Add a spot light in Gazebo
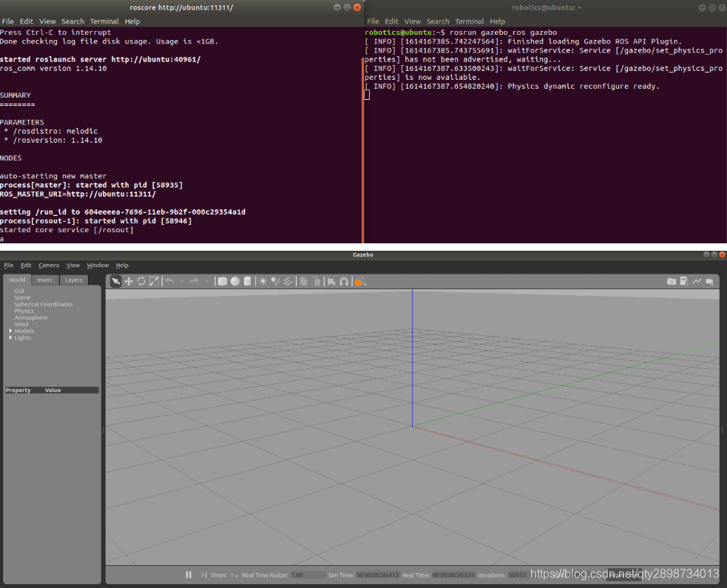The image size is (727, 588). pyautogui.click(x=275, y=281)
